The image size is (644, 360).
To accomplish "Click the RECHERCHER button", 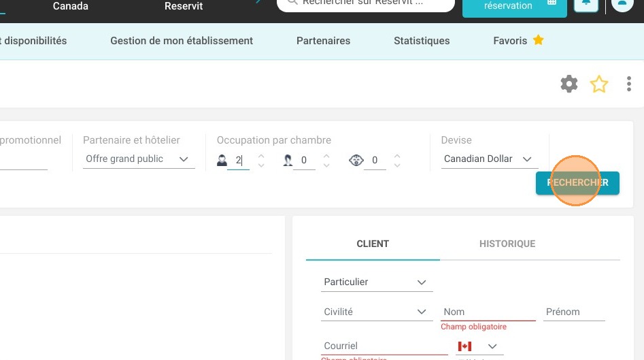I will coord(577,183).
